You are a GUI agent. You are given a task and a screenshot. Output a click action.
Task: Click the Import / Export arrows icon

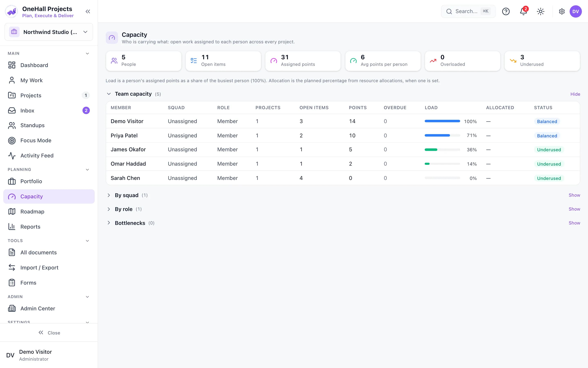click(x=12, y=267)
